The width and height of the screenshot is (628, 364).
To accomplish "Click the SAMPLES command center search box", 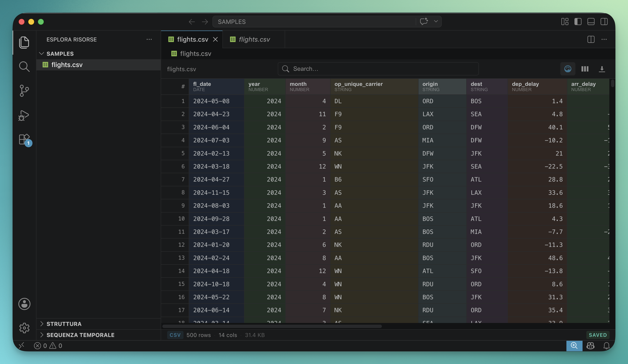I will (314, 22).
